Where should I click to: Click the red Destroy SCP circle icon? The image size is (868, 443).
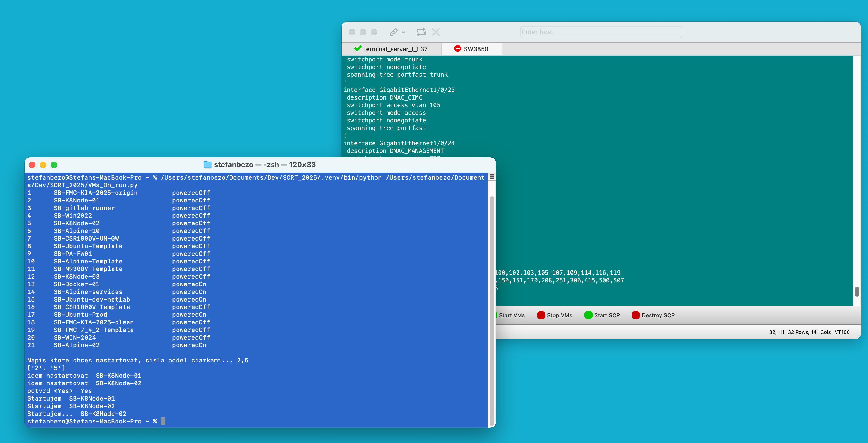(636, 315)
